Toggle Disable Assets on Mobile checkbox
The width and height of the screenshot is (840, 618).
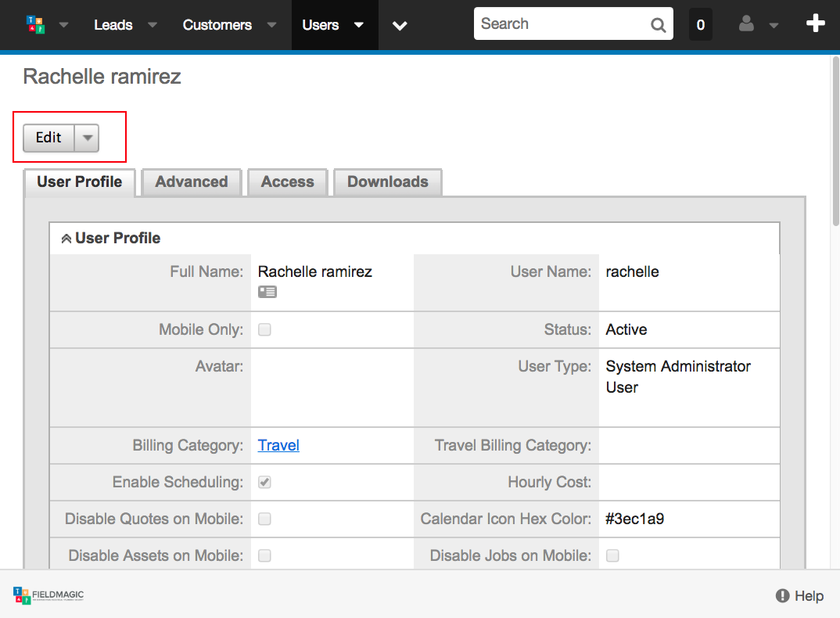264,556
